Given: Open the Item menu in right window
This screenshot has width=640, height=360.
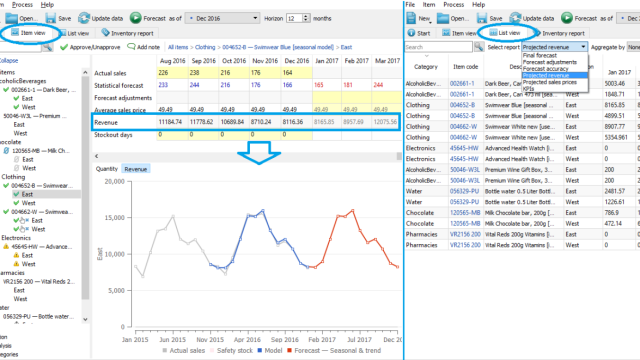Looking at the screenshot, I should (429, 4).
